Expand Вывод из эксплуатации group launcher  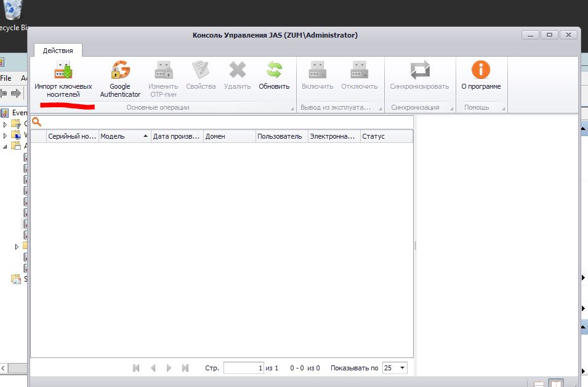point(381,108)
